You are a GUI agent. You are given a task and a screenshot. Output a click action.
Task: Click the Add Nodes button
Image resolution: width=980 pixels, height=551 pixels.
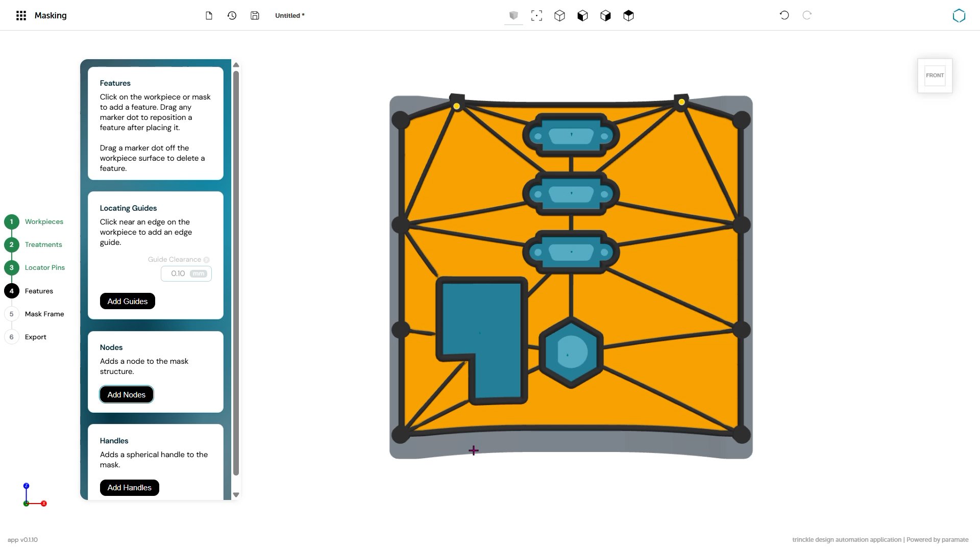point(127,395)
